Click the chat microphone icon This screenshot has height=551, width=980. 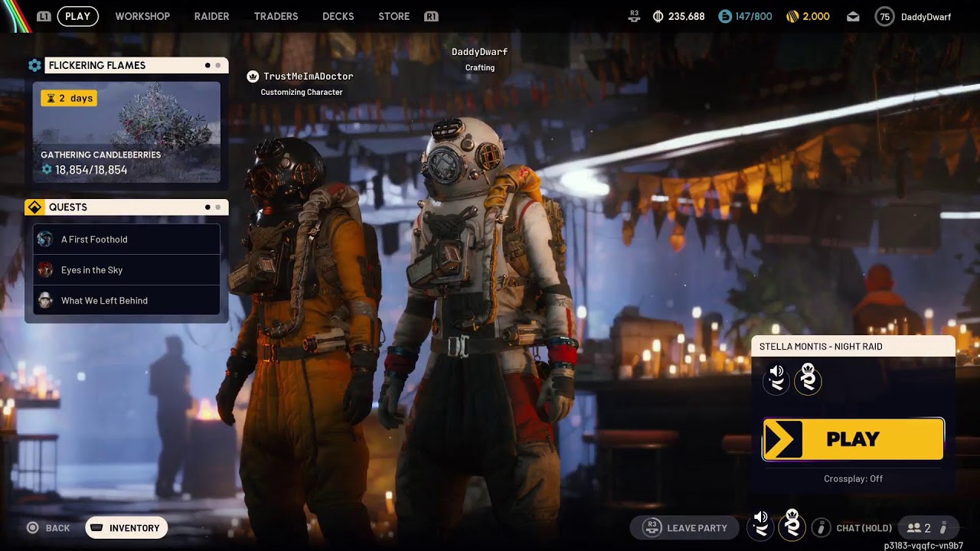[x=821, y=528]
